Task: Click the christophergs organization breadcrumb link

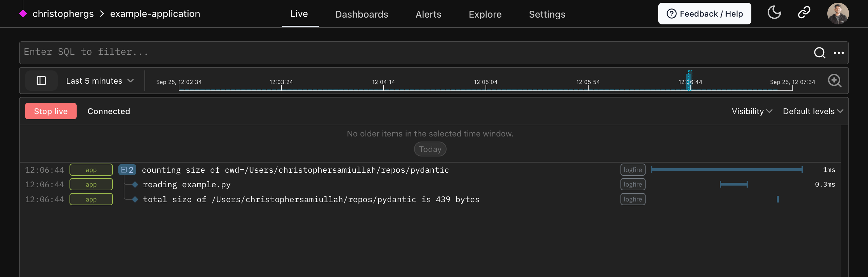Action: point(63,14)
